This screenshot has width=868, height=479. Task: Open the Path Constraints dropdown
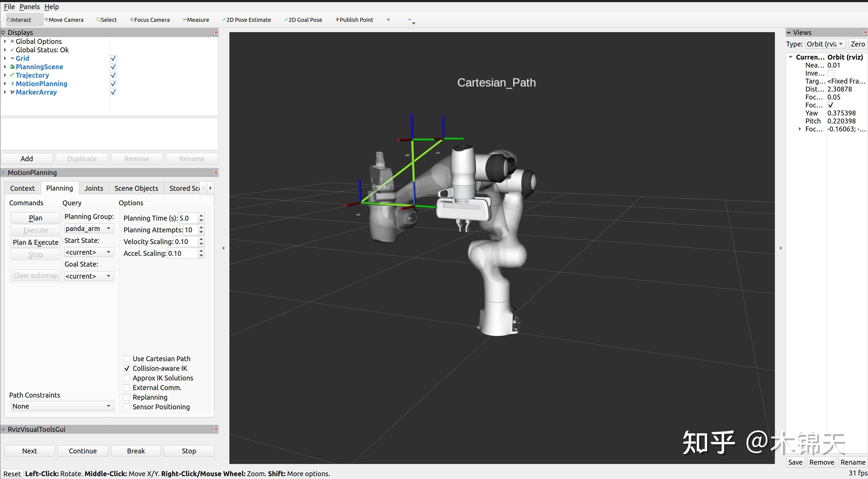(62, 406)
